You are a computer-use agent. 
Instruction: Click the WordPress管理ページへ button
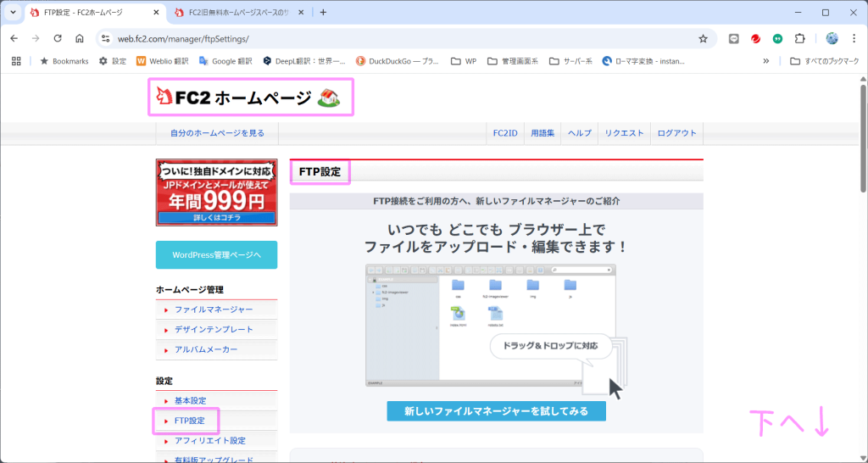coord(216,254)
